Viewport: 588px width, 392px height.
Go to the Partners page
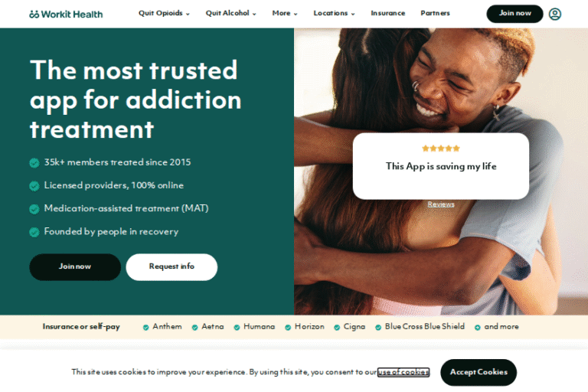(x=435, y=13)
